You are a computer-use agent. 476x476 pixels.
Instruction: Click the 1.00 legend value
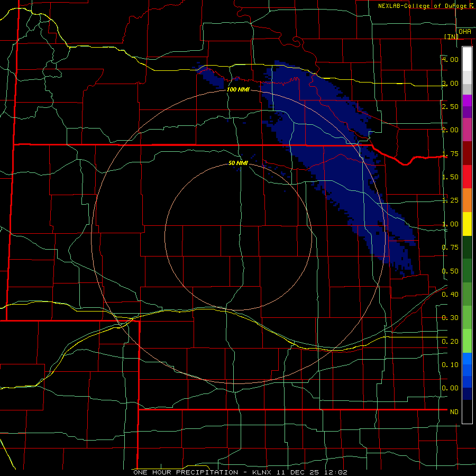450,224
